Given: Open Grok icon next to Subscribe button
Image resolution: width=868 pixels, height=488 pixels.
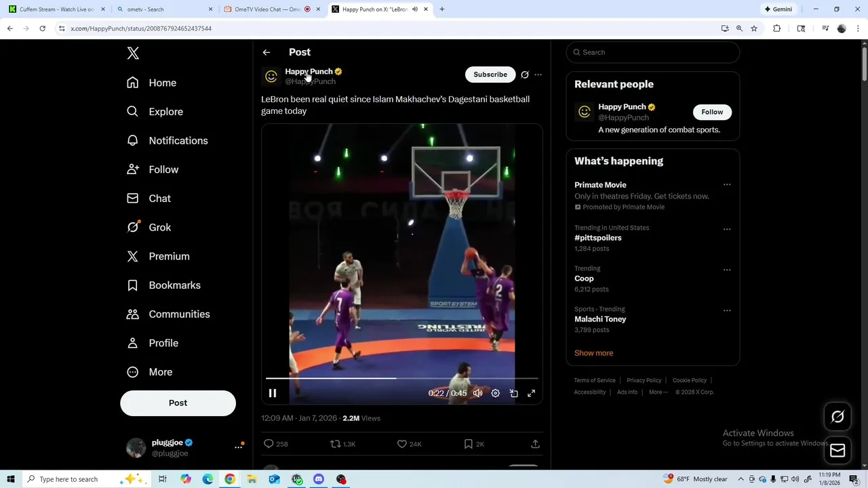Looking at the screenshot, I should point(525,75).
